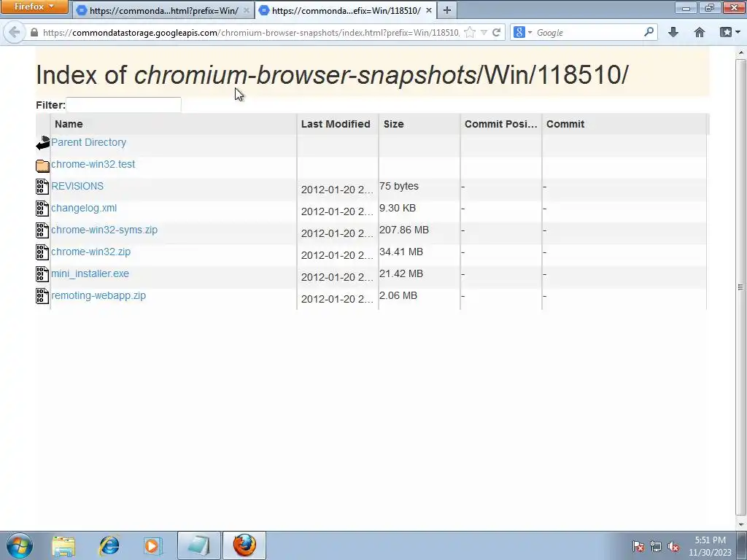
Task: Download mini_installer.exe
Action: click(90, 274)
